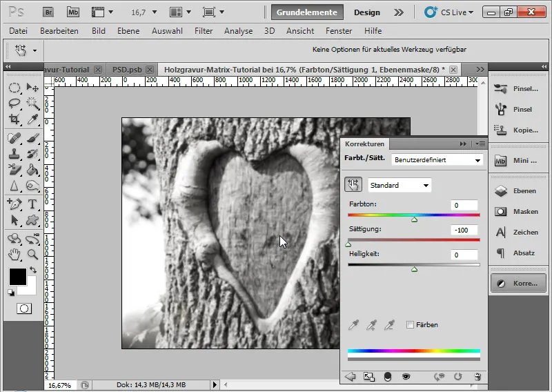Select the Eraser tool
This screenshot has width=552, height=392.
[14, 169]
